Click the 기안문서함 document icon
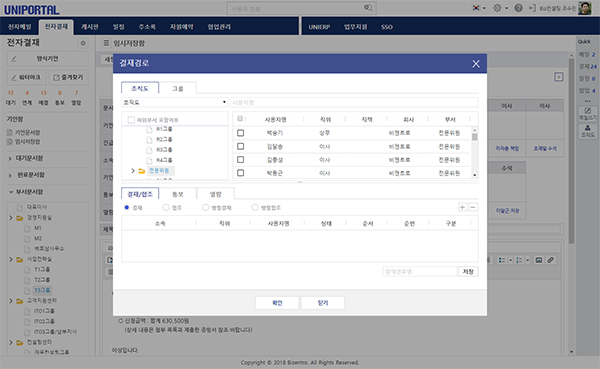Screen dimensions: 600x369 10,132
